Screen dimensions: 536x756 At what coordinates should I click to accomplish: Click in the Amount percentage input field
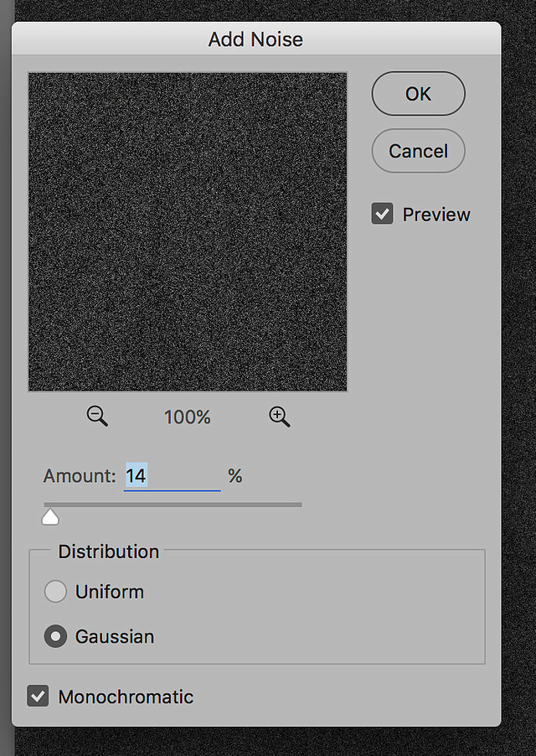coord(173,476)
